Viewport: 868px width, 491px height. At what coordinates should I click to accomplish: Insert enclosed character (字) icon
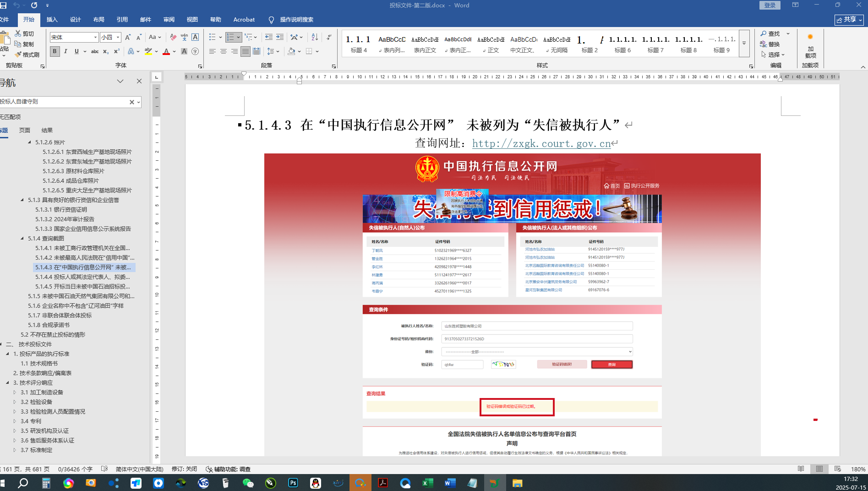click(x=195, y=51)
